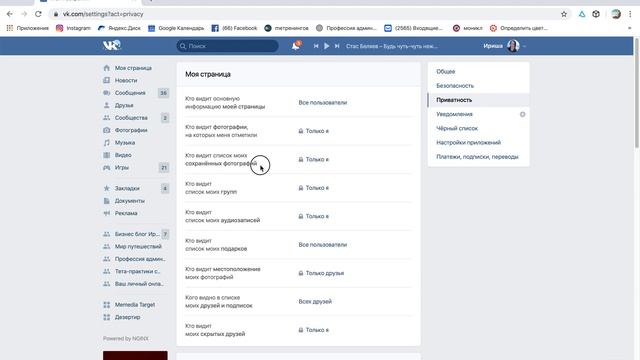This screenshot has width=640, height=360.
Task: Open Музыка in left sidebar
Action: [125, 143]
